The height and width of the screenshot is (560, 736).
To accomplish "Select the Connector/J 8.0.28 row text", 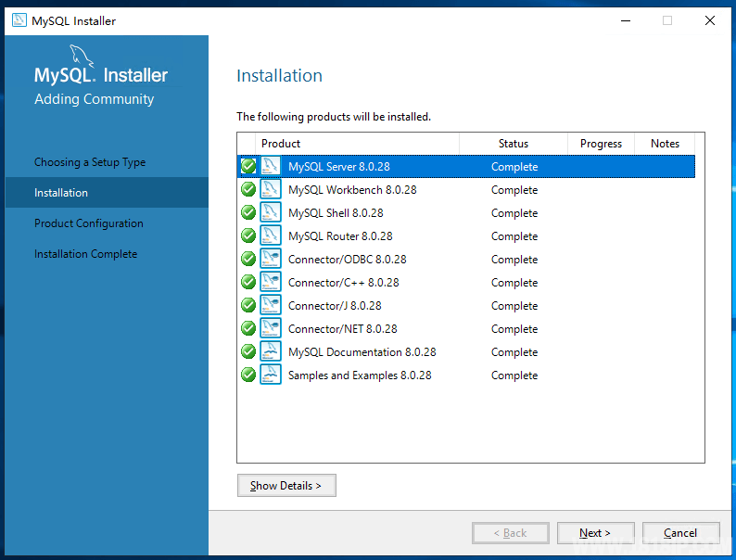I will (x=335, y=306).
